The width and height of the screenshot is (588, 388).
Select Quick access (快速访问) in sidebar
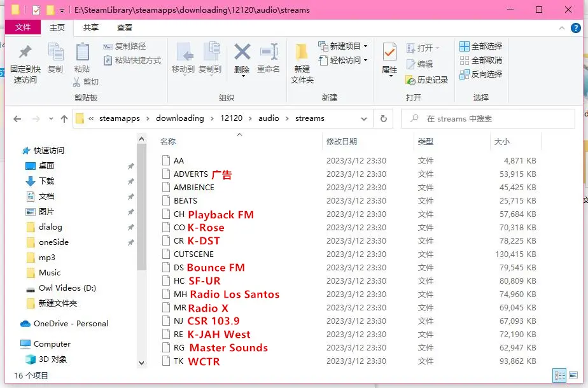43,150
